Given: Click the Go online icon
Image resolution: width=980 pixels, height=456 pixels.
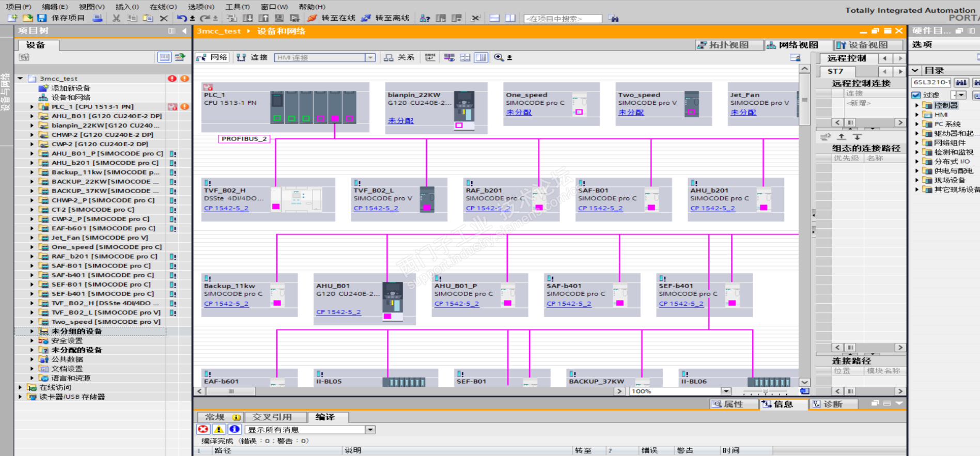Looking at the screenshot, I should [312, 18].
